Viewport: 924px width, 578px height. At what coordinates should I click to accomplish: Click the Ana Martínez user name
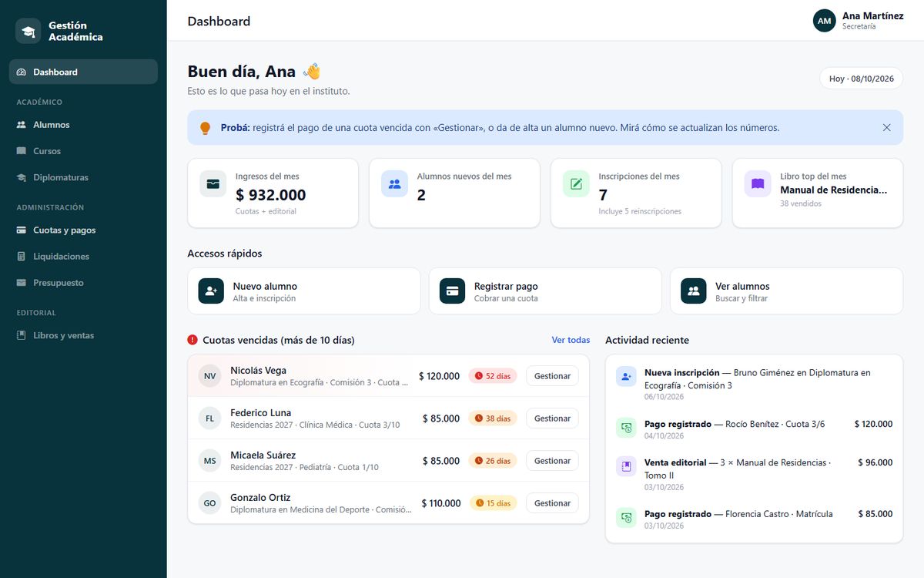point(872,15)
